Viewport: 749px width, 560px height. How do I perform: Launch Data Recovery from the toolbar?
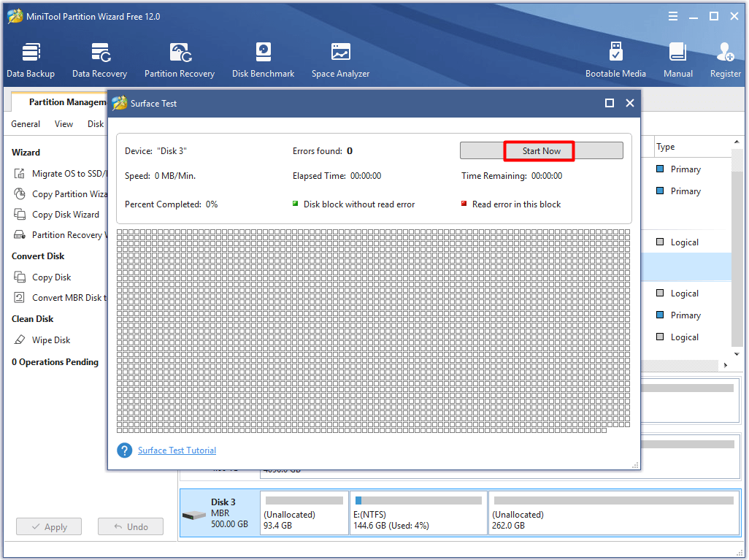coord(99,58)
